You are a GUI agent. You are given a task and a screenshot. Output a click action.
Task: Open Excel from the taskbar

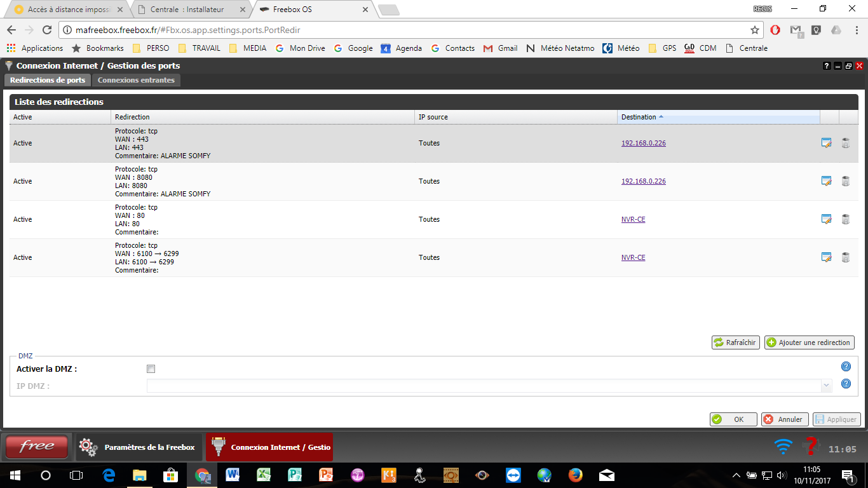click(x=264, y=475)
